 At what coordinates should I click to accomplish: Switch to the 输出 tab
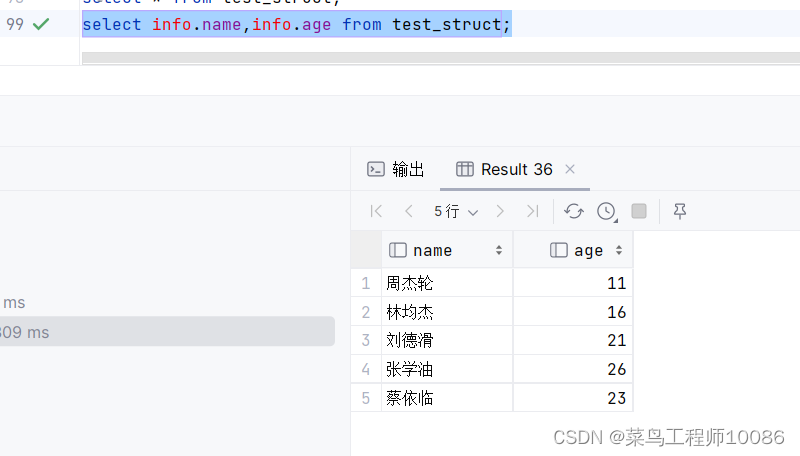(395, 169)
